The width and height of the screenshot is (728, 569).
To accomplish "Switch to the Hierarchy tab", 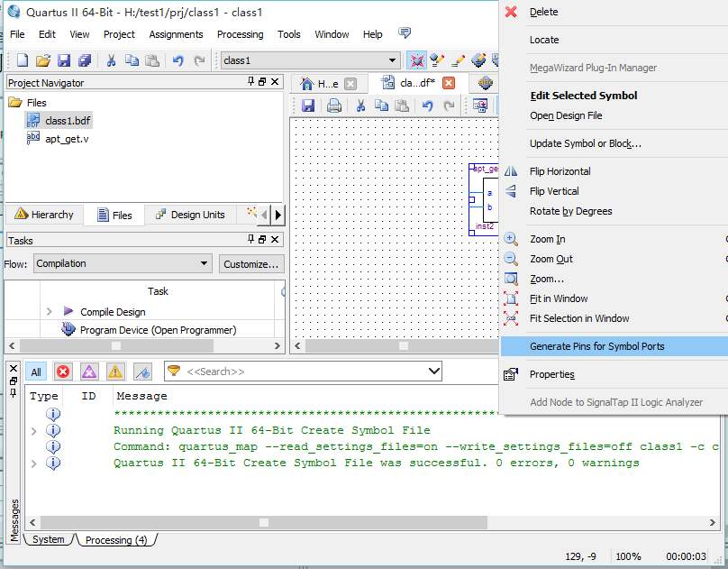I will (x=44, y=215).
